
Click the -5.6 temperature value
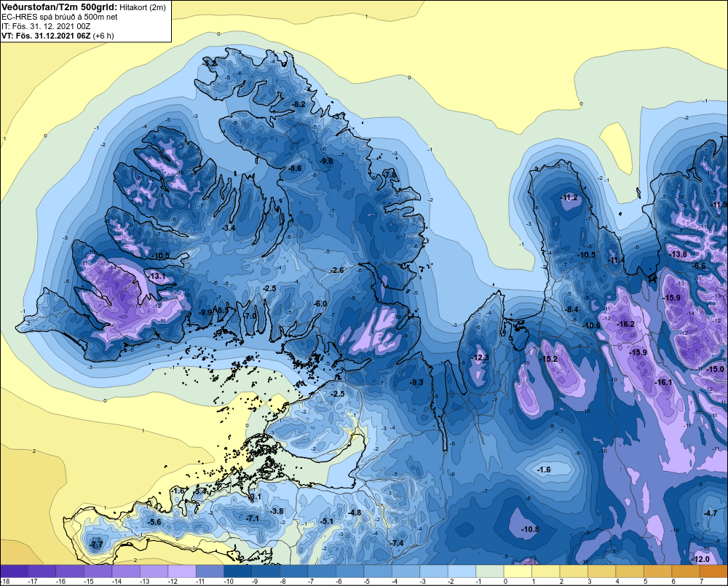click(x=154, y=522)
